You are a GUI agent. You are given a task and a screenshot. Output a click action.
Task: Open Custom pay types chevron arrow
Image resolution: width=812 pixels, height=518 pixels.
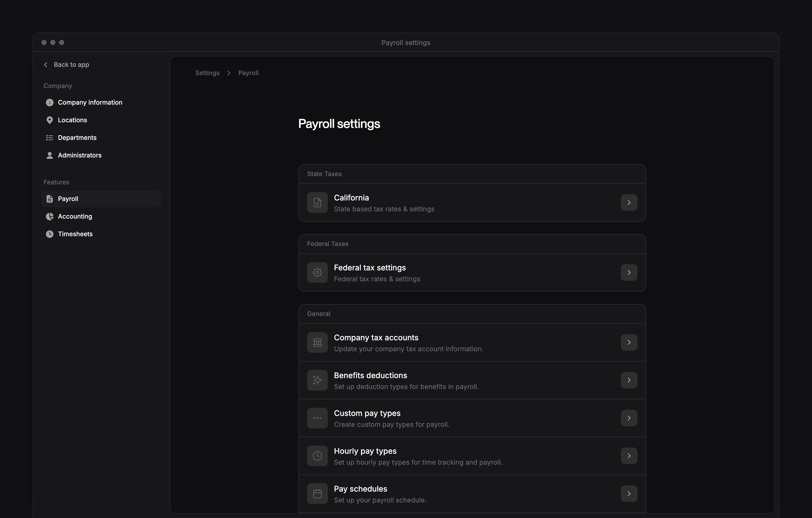pyautogui.click(x=629, y=418)
